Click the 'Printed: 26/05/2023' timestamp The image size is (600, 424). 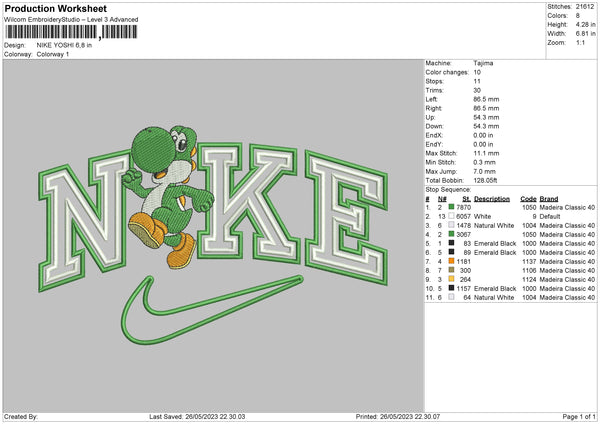(398, 416)
